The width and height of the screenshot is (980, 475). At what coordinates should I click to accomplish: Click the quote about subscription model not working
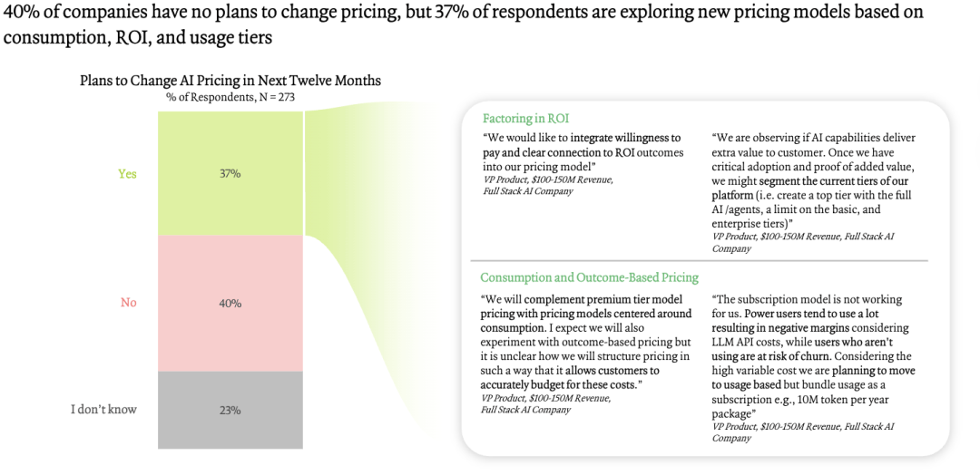click(x=811, y=356)
